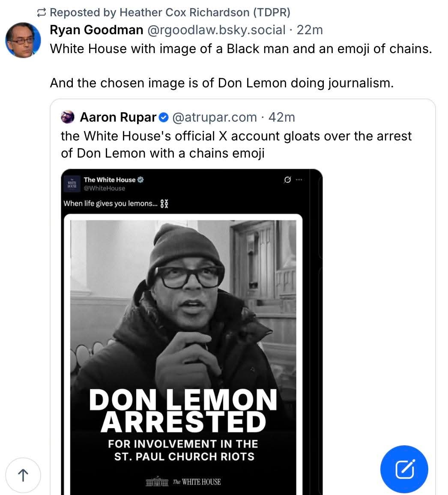This screenshot has width=448, height=495.
Task: Open the post via the 22m timestamp
Action: pyautogui.click(x=310, y=30)
